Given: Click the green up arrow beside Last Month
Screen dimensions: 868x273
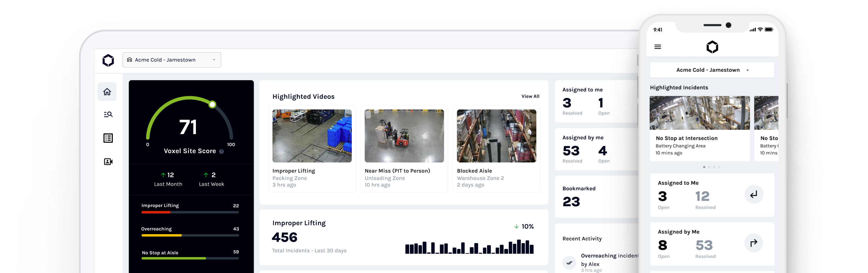Looking at the screenshot, I should (163, 175).
